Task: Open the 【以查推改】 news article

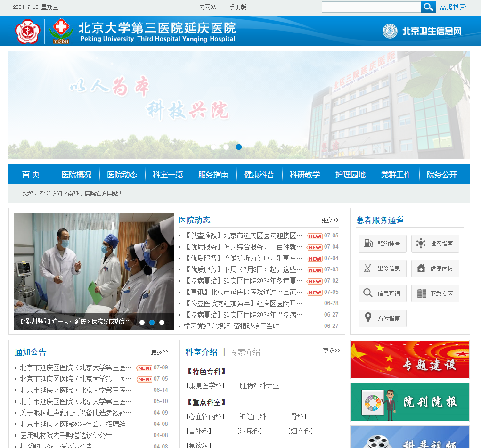Action: [243, 236]
